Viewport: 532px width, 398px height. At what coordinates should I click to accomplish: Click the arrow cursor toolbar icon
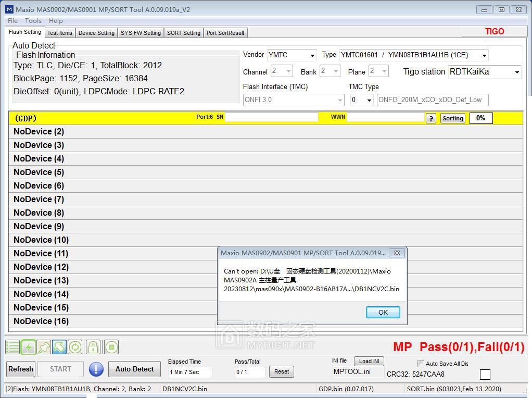pyautogui.click(x=59, y=347)
